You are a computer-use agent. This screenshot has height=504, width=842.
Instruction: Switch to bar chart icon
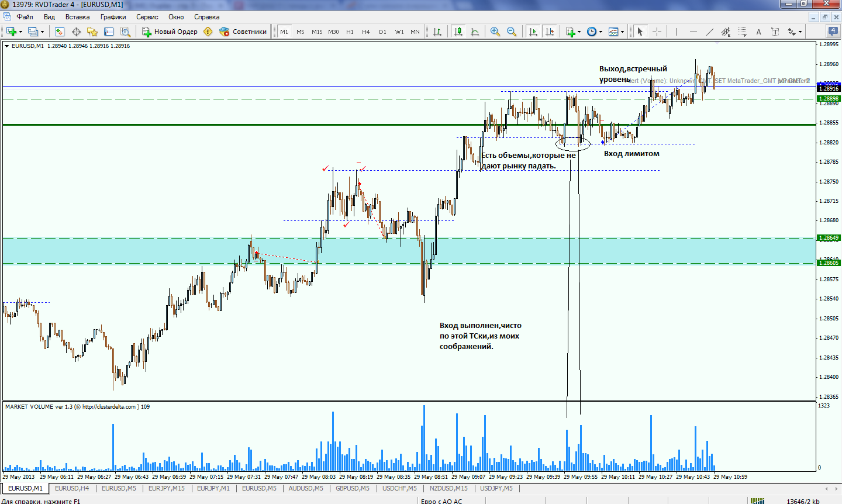pos(437,32)
